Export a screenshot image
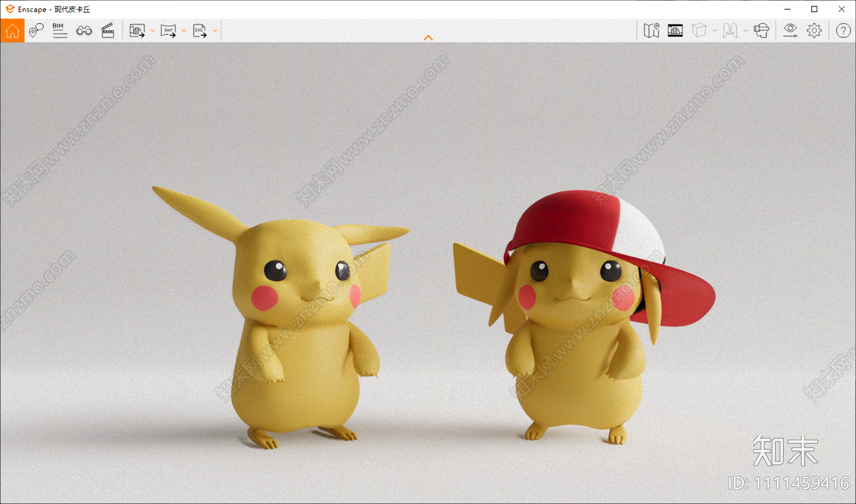 [x=137, y=31]
